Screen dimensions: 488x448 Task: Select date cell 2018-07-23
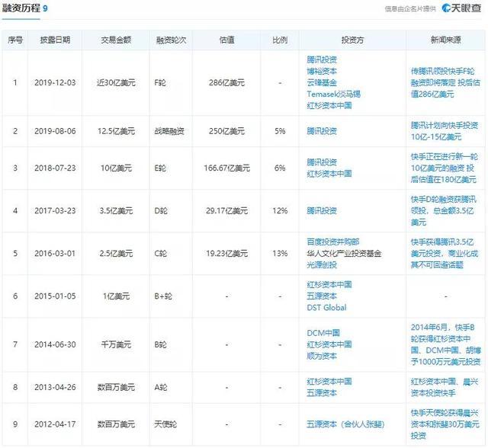[x=55, y=168]
